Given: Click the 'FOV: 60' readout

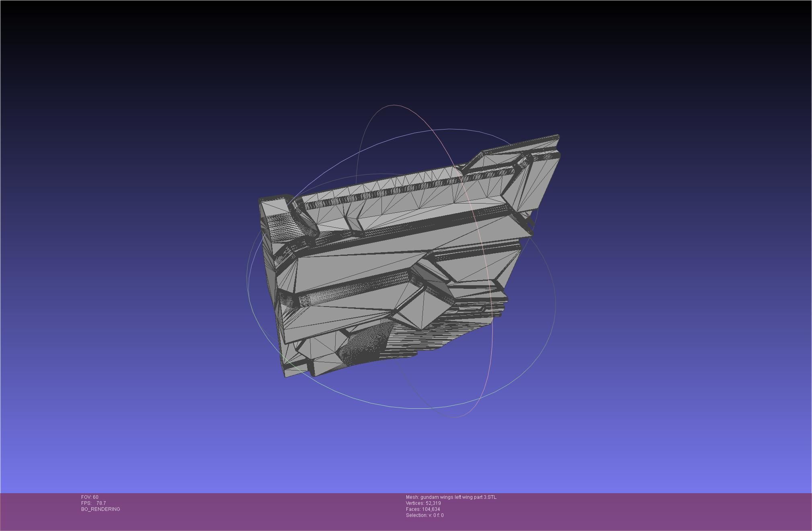Looking at the screenshot, I should coord(90,497).
